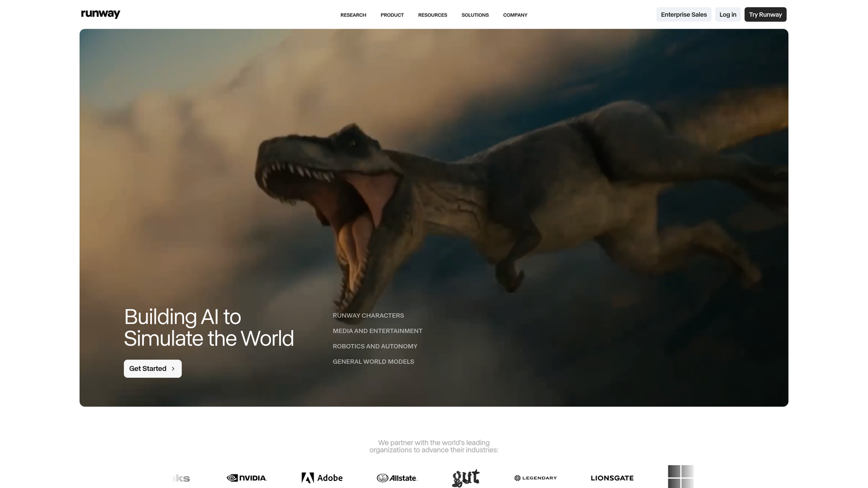This screenshot has width=868, height=488.
Task: Click the Adobe partner logo
Action: pos(321,478)
